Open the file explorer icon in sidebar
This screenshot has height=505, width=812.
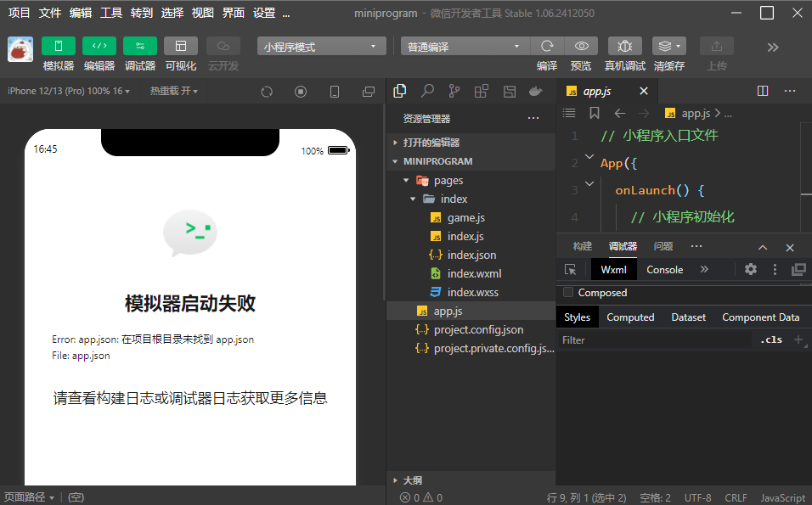(x=400, y=91)
